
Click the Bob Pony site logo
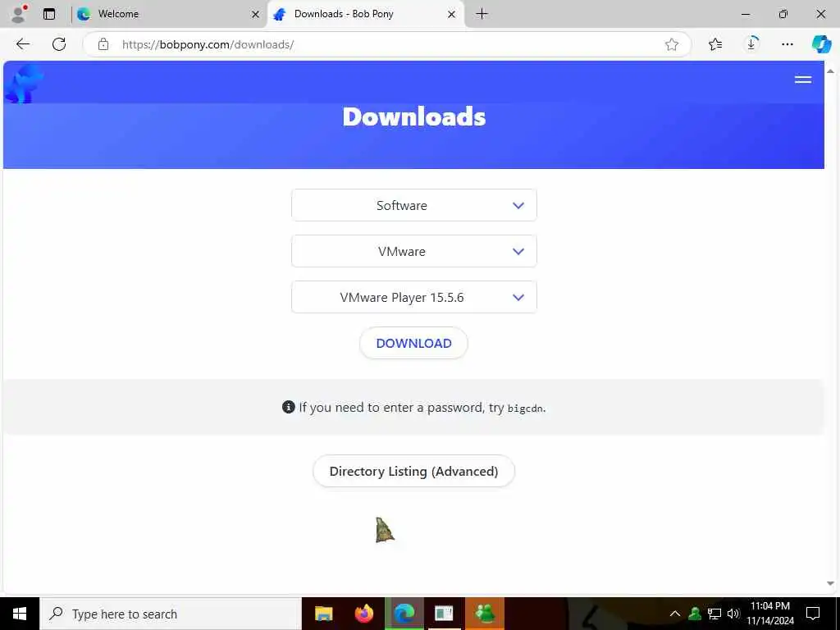coord(24,83)
